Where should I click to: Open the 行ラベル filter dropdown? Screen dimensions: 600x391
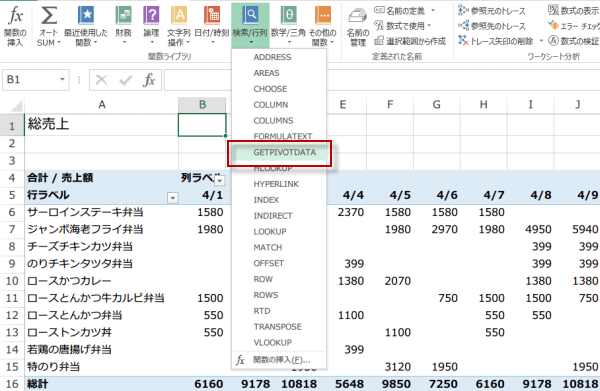173,198
